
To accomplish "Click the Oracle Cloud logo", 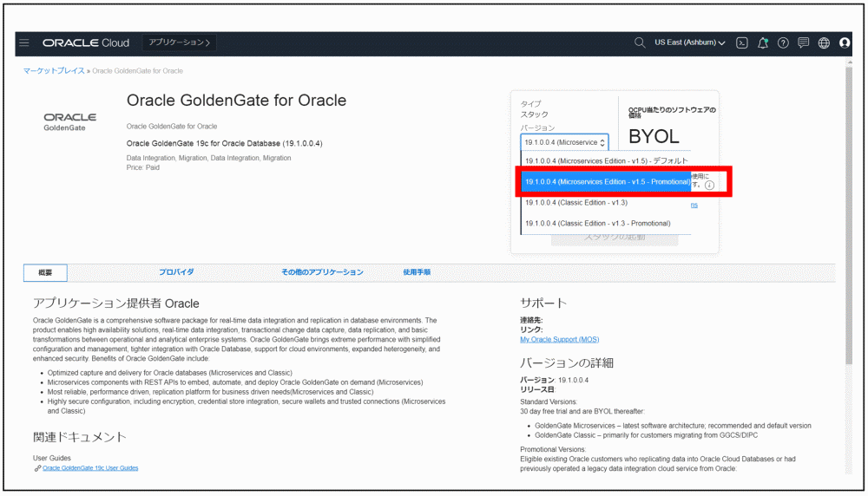I will pyautogui.click(x=86, y=42).
